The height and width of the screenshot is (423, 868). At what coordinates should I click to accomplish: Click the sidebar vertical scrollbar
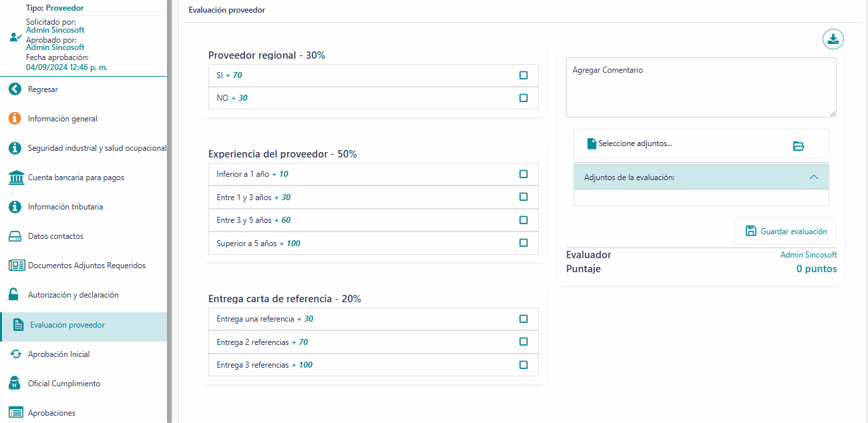click(x=170, y=211)
